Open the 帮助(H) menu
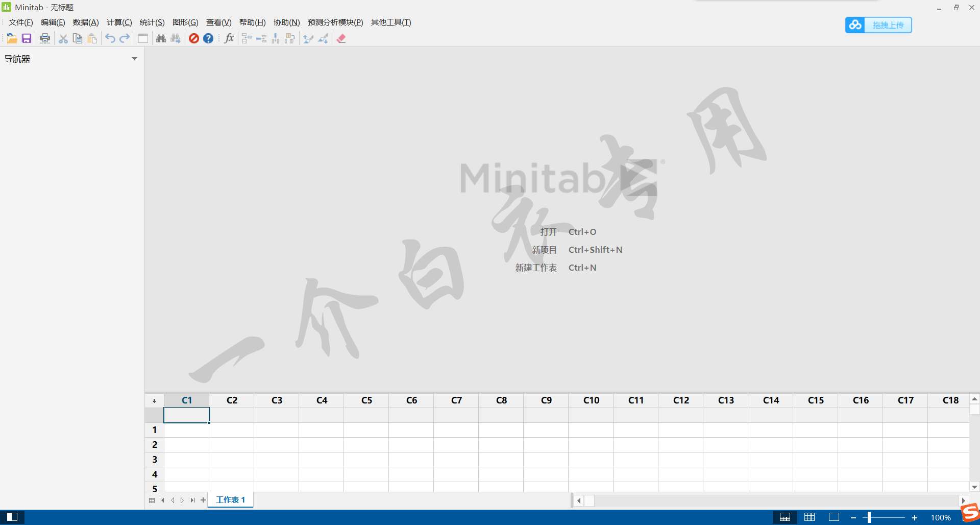The image size is (980, 525). coord(252,22)
